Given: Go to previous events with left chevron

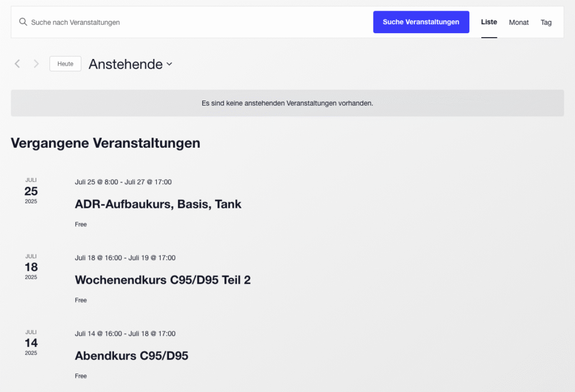Looking at the screenshot, I should 17,64.
